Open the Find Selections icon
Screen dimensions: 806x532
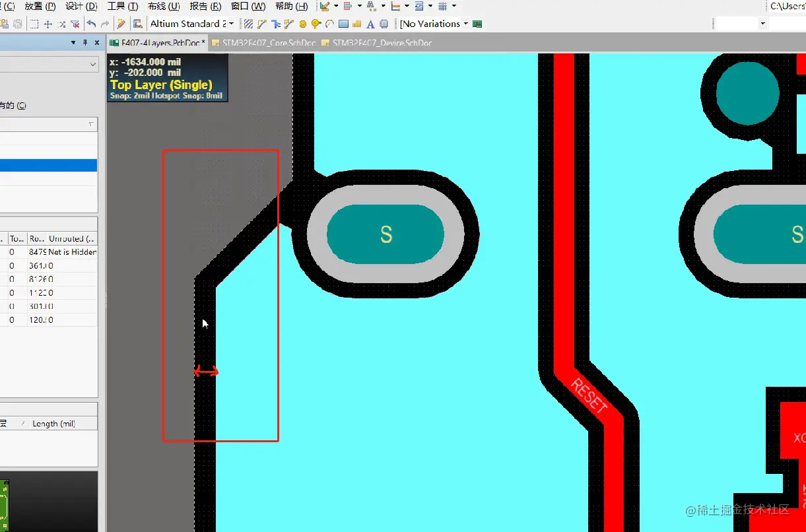click(370, 6)
